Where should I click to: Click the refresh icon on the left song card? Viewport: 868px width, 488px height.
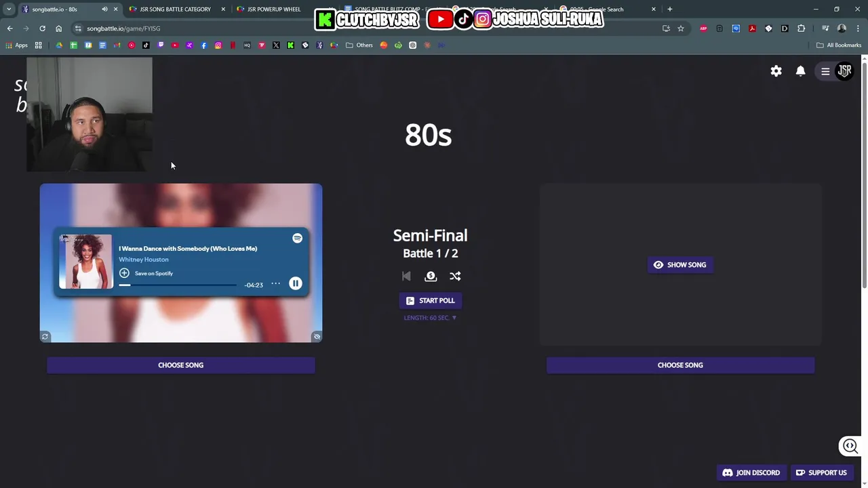click(45, 337)
